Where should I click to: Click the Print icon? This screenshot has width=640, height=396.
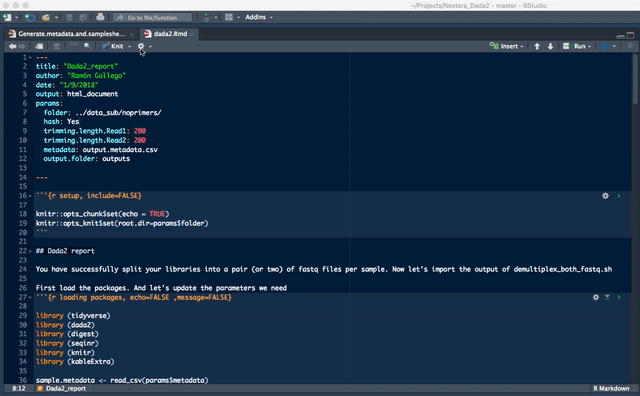[x=100, y=17]
